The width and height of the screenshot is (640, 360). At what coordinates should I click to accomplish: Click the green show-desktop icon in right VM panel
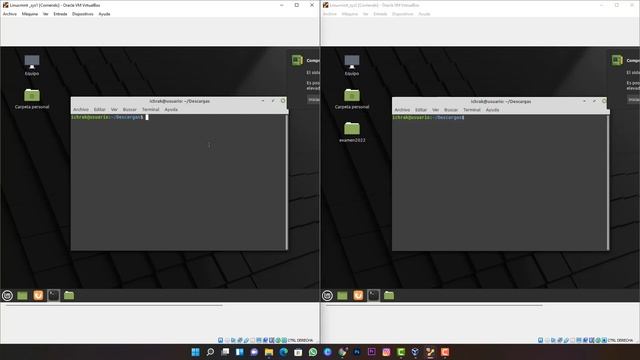(x=342, y=296)
